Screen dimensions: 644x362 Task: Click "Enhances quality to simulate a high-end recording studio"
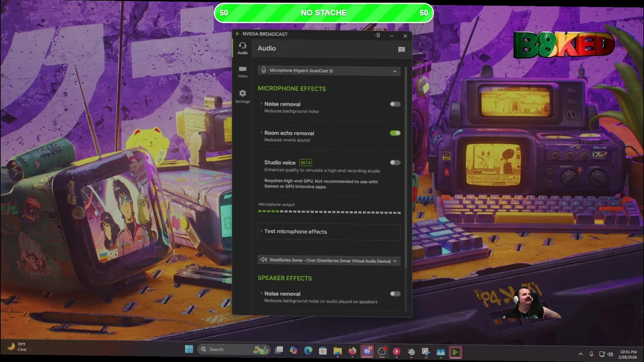(x=323, y=171)
